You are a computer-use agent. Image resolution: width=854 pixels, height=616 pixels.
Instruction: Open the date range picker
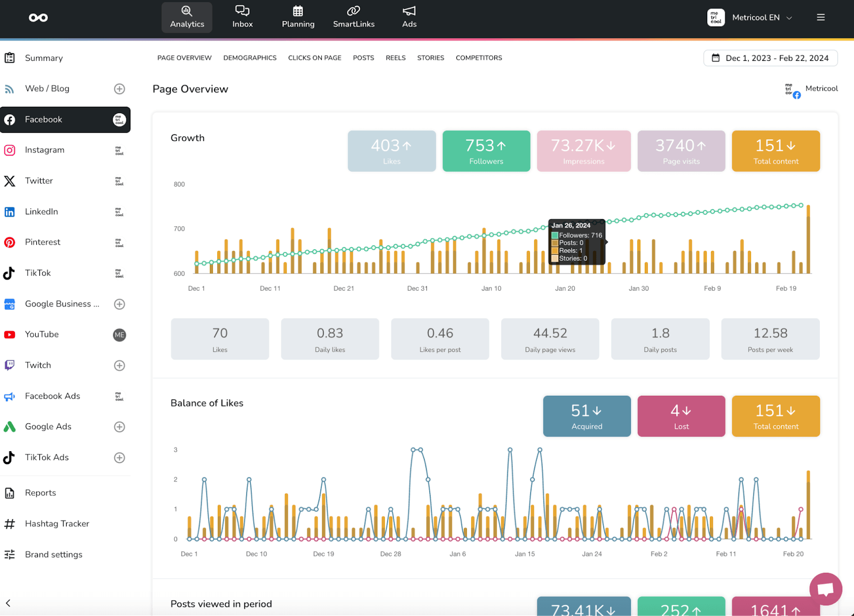click(x=770, y=58)
